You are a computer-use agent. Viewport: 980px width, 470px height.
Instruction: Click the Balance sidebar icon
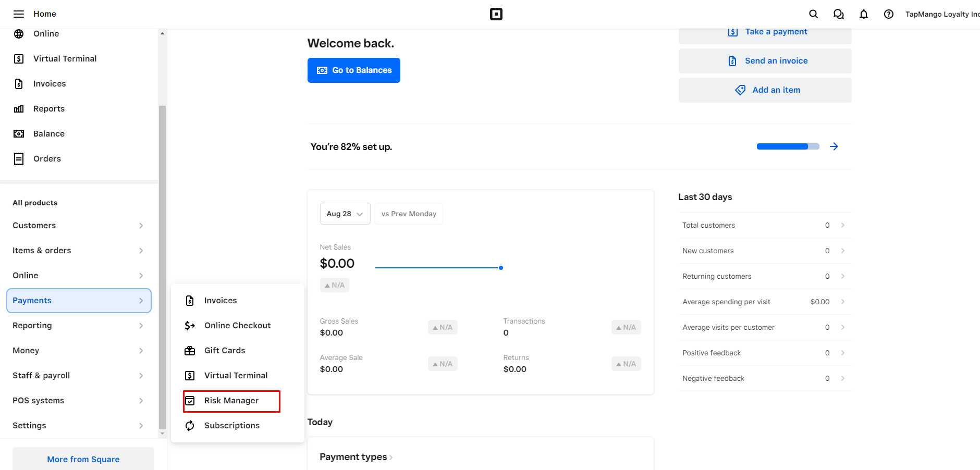[x=19, y=134]
